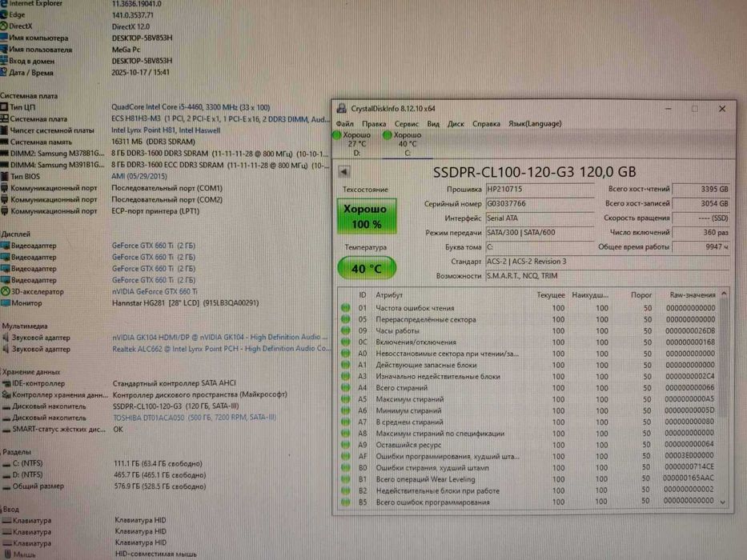Open the Файл menu in CrystalDiskInfo

coord(345,123)
